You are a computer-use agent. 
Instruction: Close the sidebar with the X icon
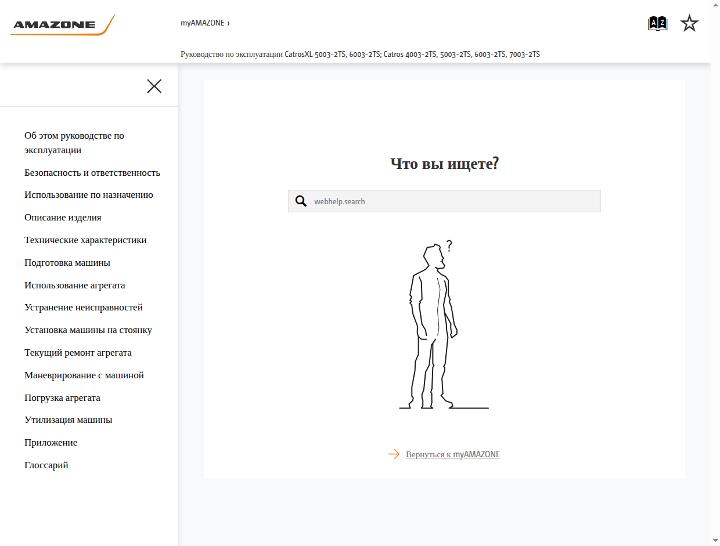[x=154, y=86]
